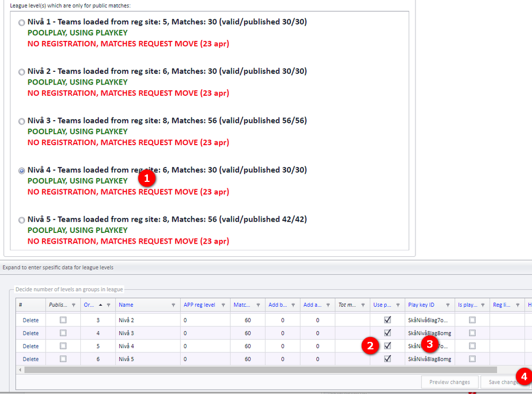Viewport: 532px width, 394px height.
Task: Select the Nivå 5 league level radio button
Action: click(x=22, y=220)
